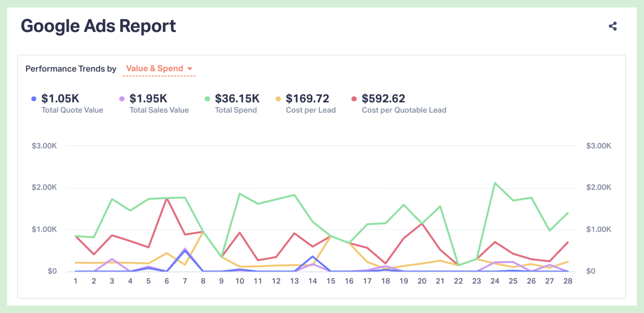Click the green line peak at day 24

click(495, 183)
